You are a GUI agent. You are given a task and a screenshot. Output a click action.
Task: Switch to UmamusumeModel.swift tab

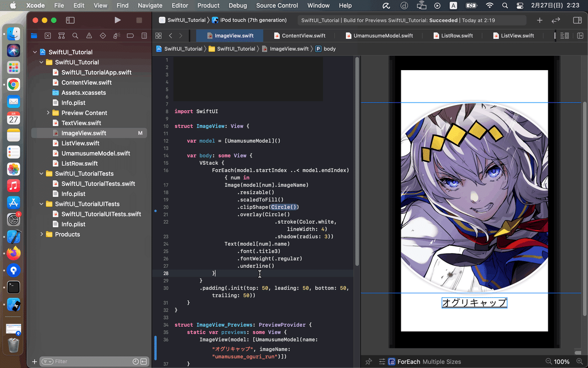pyautogui.click(x=379, y=36)
